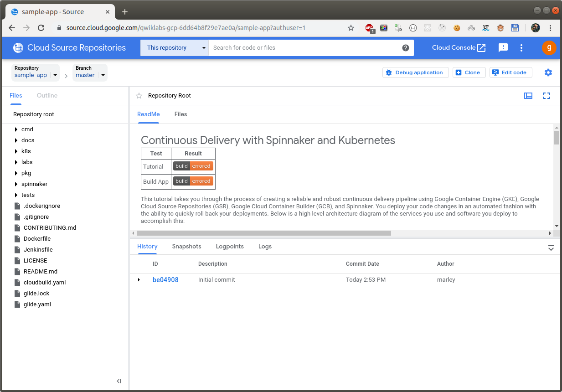Click the Tutorial build errored badge
The image size is (562, 392).
point(193,166)
